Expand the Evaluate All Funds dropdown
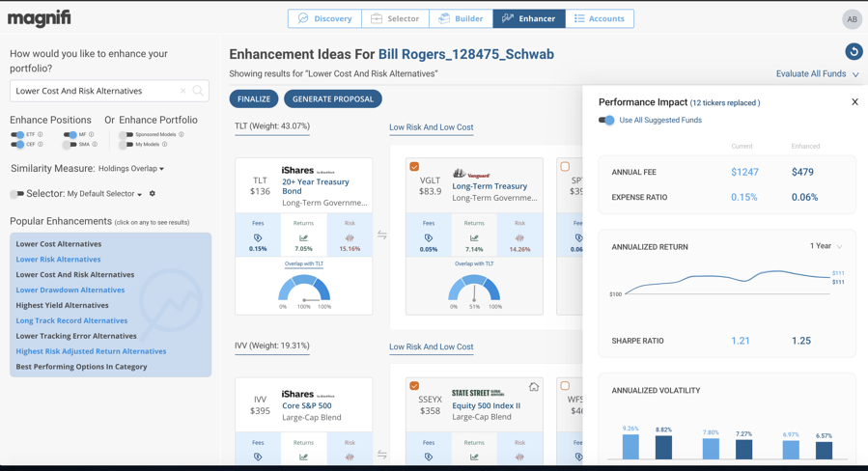This screenshot has width=868, height=471. click(x=817, y=74)
